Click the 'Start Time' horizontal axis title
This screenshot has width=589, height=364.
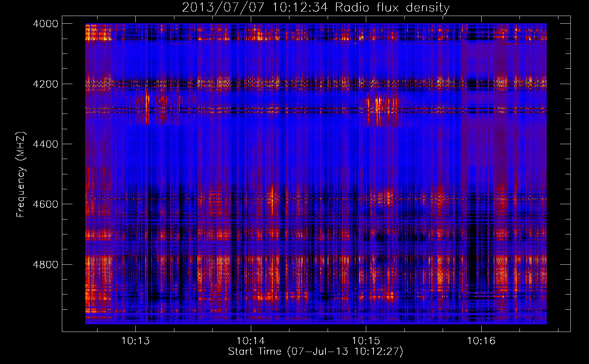point(255,352)
